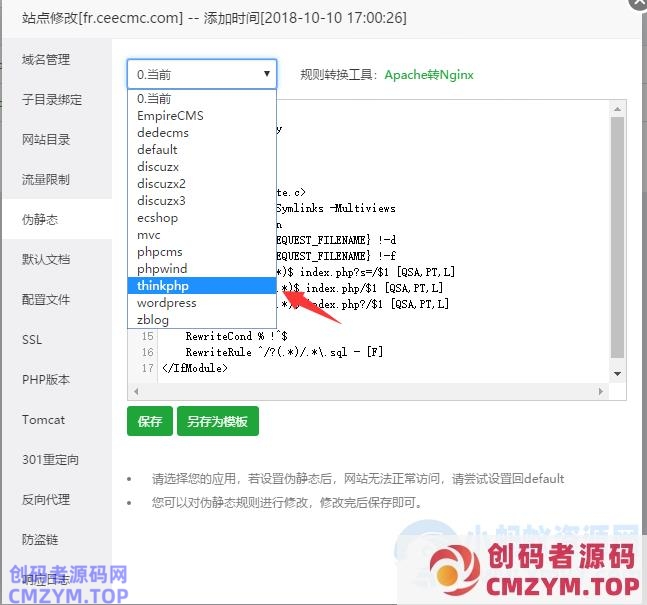This screenshot has height=605, width=647.
Task: Open the 反向代理 tab
Action: tap(46, 500)
